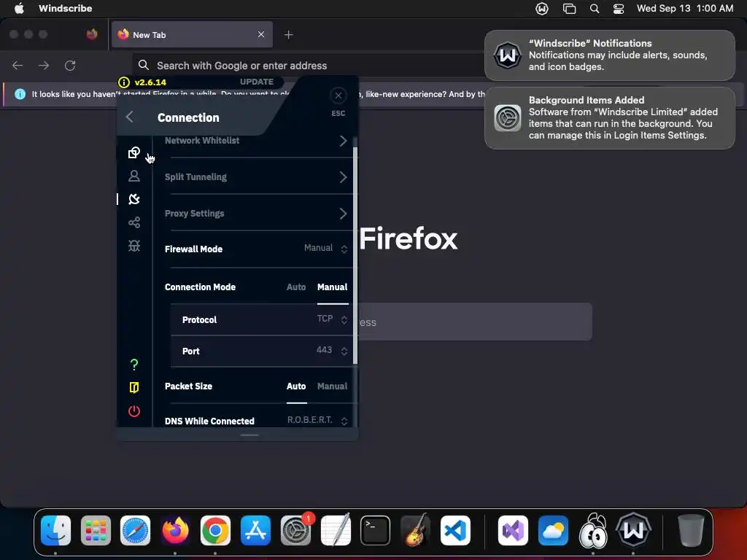Set Packet Size to Auto
This screenshot has height=560, width=747.
[296, 386]
